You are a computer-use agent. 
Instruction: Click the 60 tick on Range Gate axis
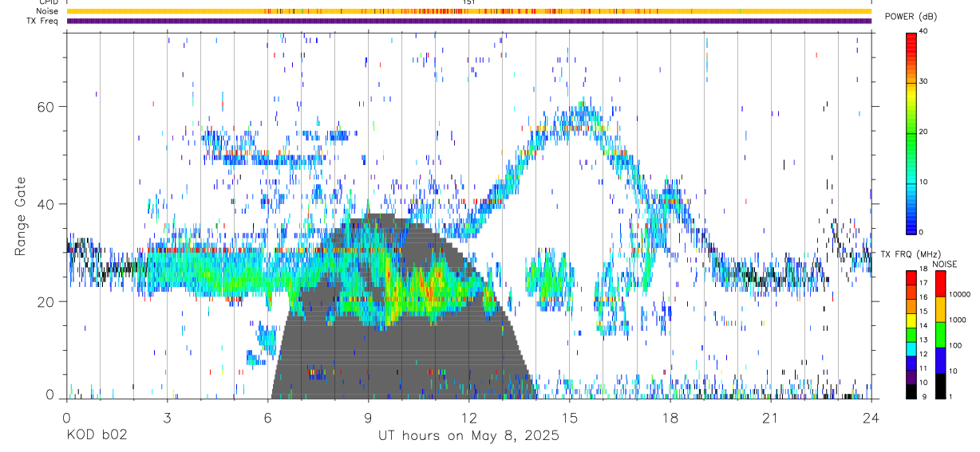click(x=44, y=106)
